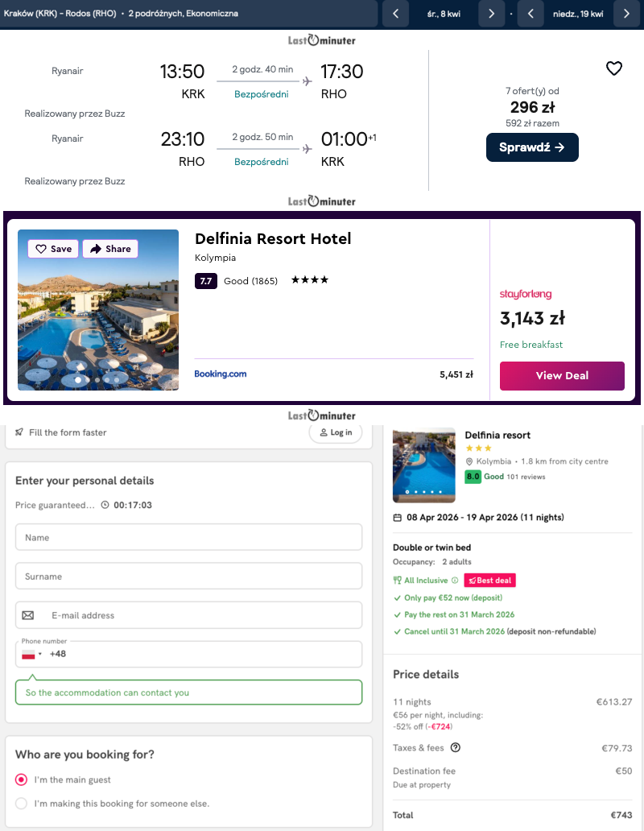Click View Deal for Stayforlong offer
The image size is (644, 831).
click(x=562, y=375)
